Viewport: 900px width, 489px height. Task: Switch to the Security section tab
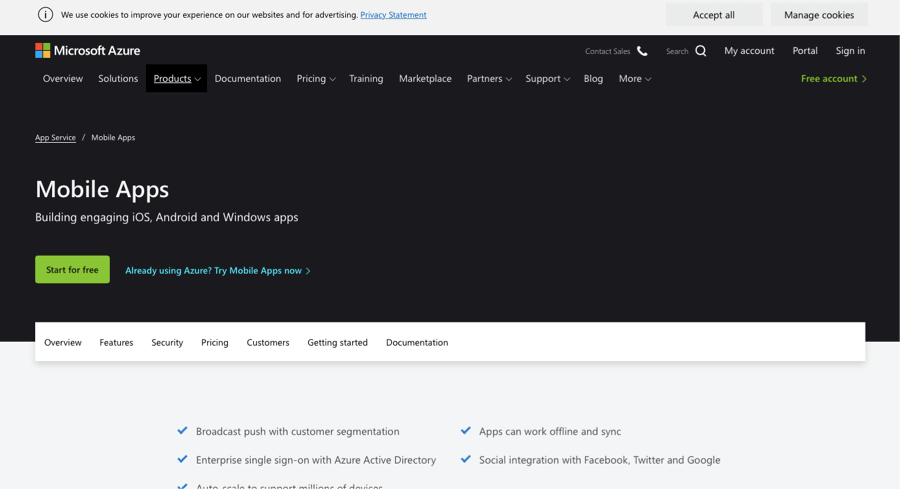[x=167, y=343]
